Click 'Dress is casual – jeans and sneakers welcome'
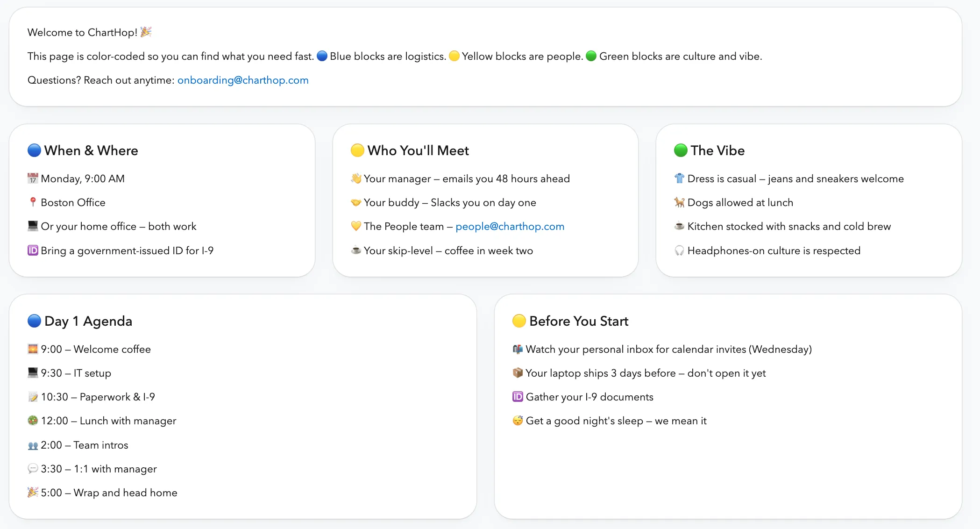 click(795, 179)
